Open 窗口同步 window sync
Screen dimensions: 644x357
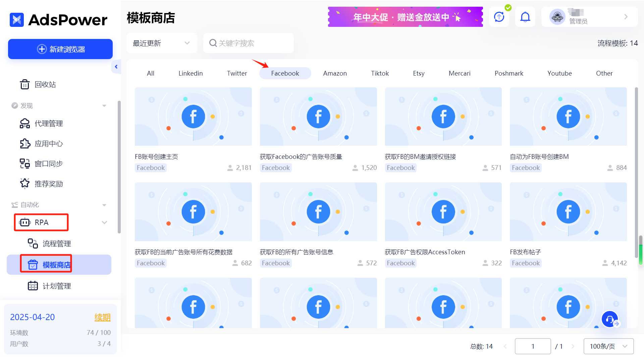click(41, 164)
